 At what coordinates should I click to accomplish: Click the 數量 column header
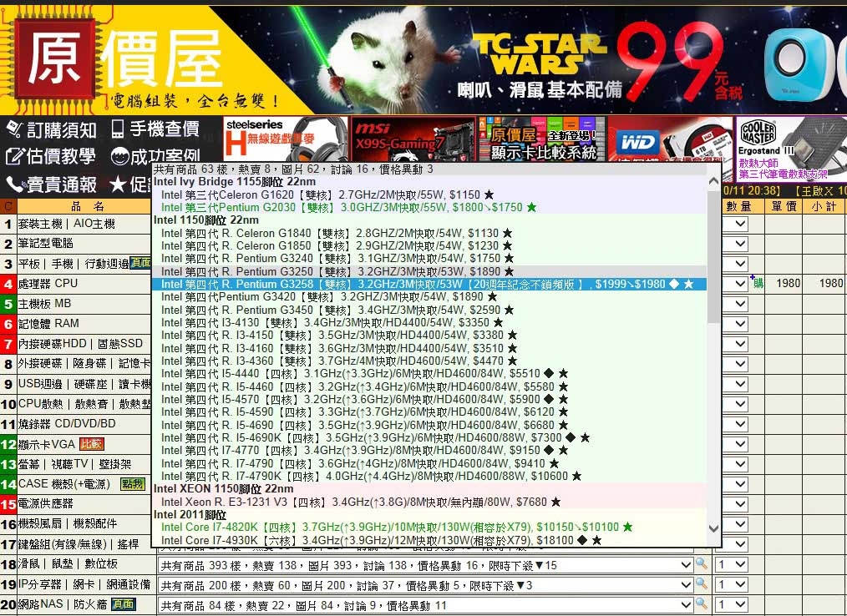click(x=738, y=206)
